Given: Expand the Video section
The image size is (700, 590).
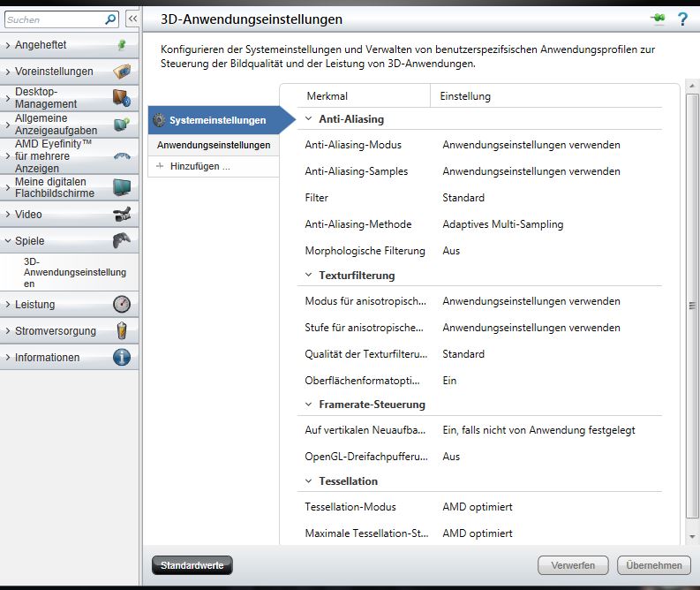Looking at the screenshot, I should coord(8,215).
